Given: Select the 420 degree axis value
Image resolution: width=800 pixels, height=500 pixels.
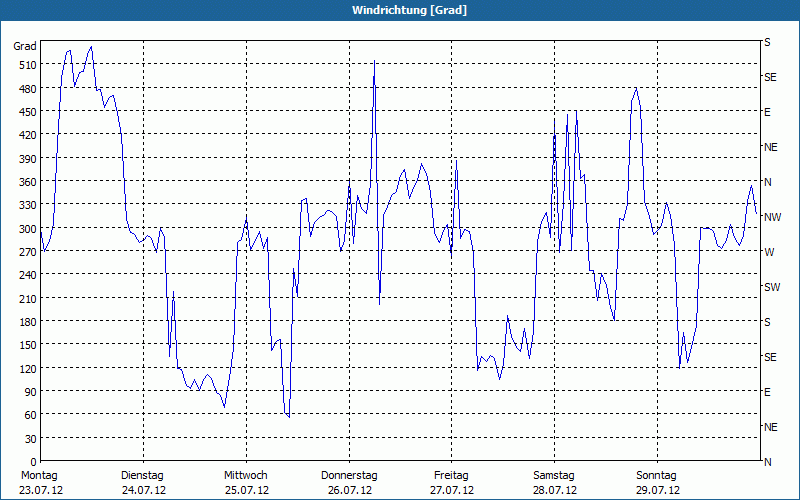Looking at the screenshot, I should [x=29, y=135].
